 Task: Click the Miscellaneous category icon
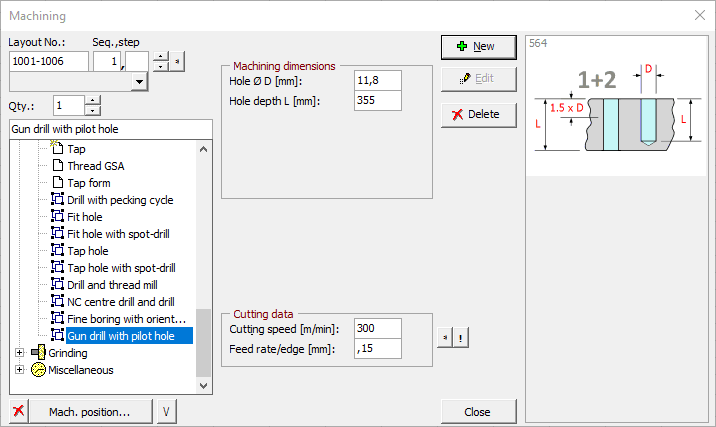tap(38, 369)
